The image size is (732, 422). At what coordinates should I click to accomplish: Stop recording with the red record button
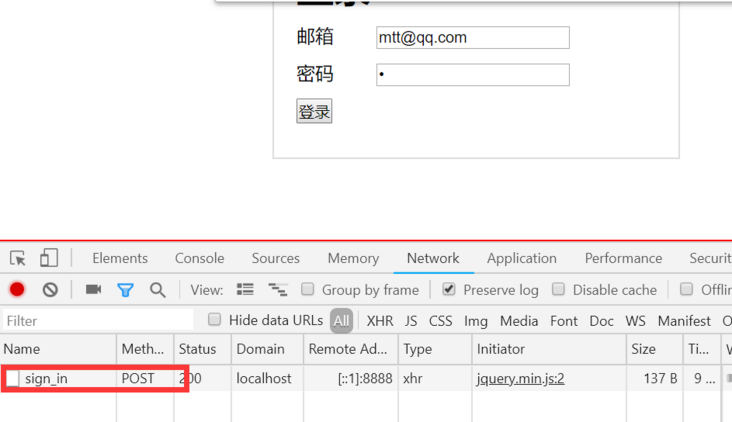(x=17, y=289)
